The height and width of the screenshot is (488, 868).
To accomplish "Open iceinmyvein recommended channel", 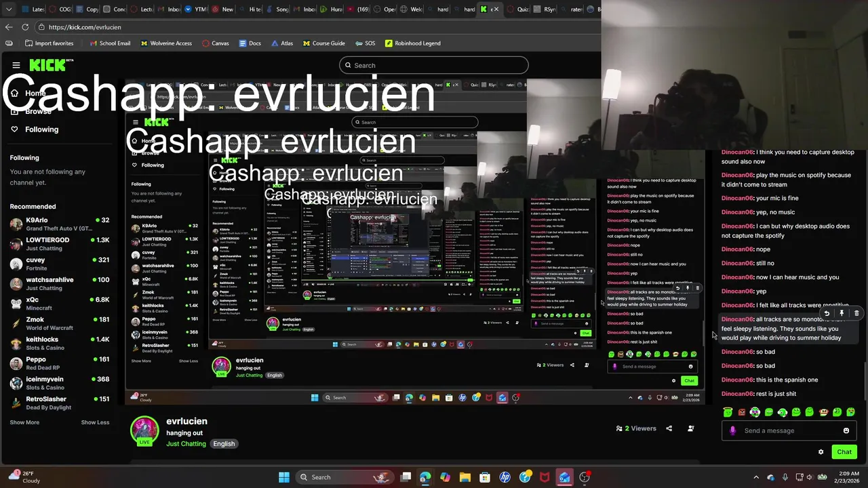I will (x=60, y=383).
